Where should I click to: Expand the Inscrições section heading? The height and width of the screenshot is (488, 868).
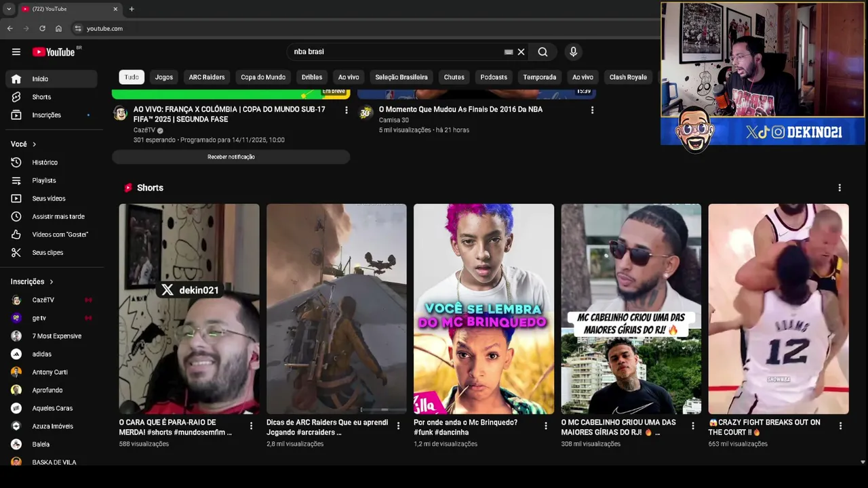click(32, 282)
